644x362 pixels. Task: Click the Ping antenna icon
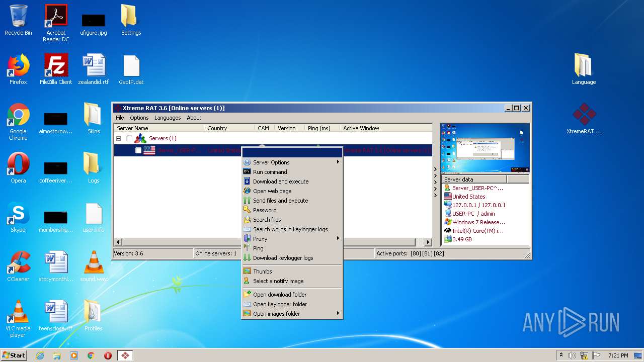[247, 248]
